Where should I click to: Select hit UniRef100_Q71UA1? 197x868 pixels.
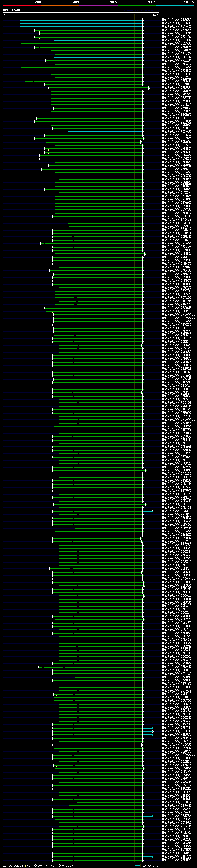pos(177,101)
